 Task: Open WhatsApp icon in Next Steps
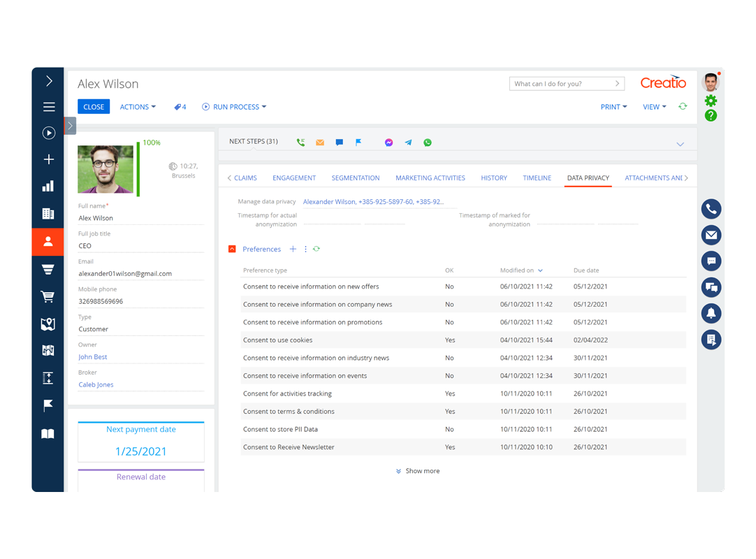[428, 143]
